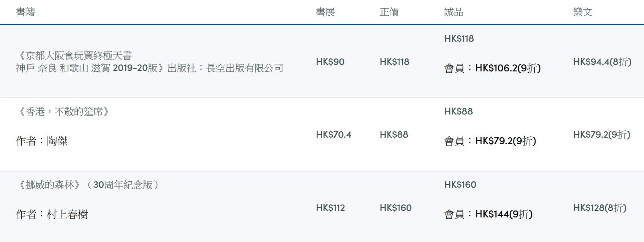The height and width of the screenshot is (242, 644).
Task: Click the 書展 price HK$90
Action: point(330,62)
